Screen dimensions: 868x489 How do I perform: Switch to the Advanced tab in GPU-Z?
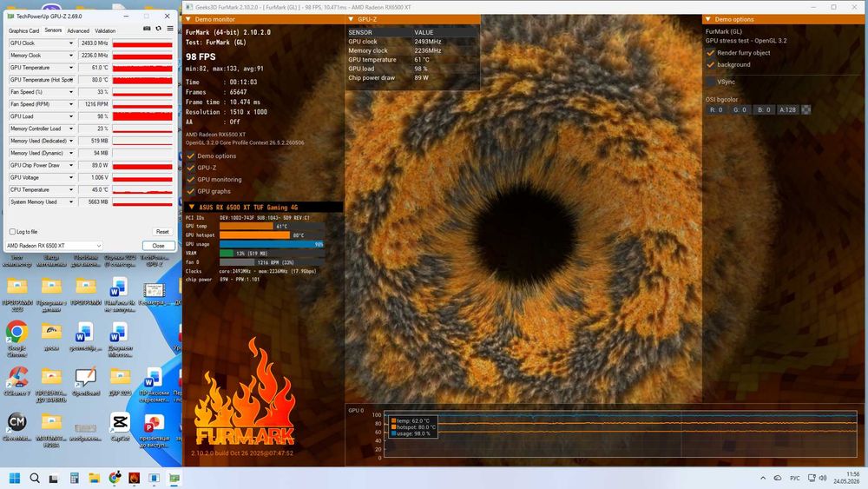(78, 31)
